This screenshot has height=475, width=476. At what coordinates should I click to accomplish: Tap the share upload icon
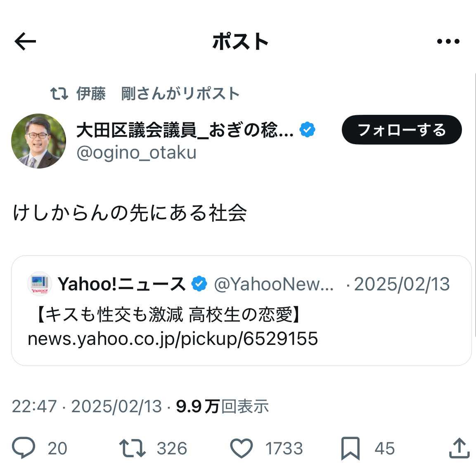[459, 449]
